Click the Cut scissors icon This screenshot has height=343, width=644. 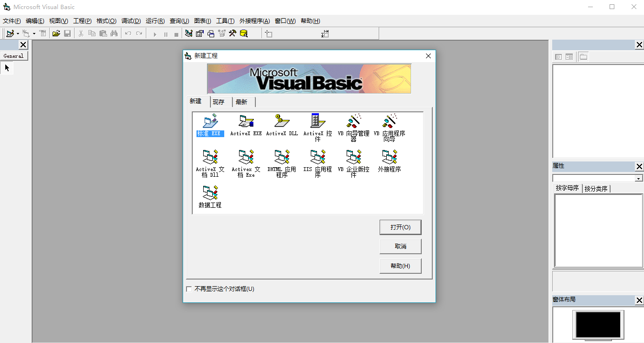(x=81, y=33)
